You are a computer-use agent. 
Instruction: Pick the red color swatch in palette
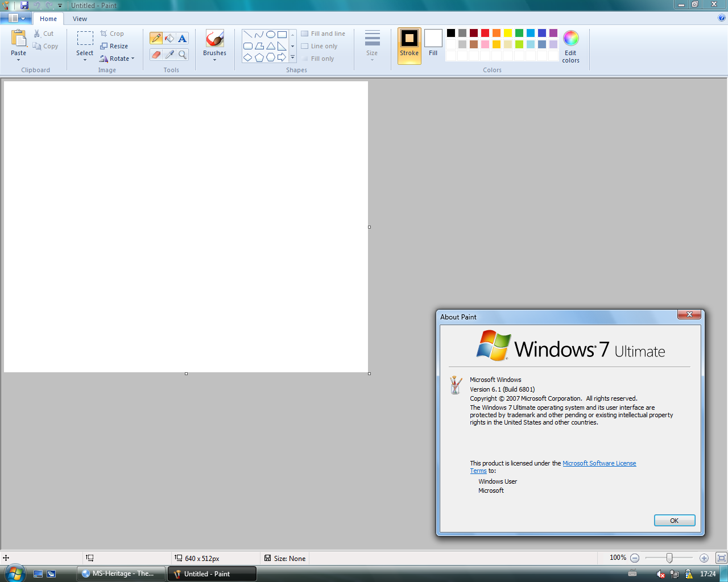point(485,33)
